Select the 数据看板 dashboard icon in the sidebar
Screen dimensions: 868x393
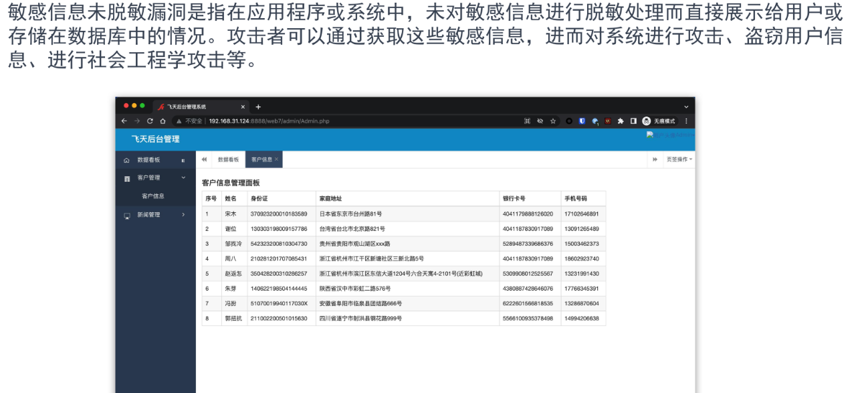[126, 160]
